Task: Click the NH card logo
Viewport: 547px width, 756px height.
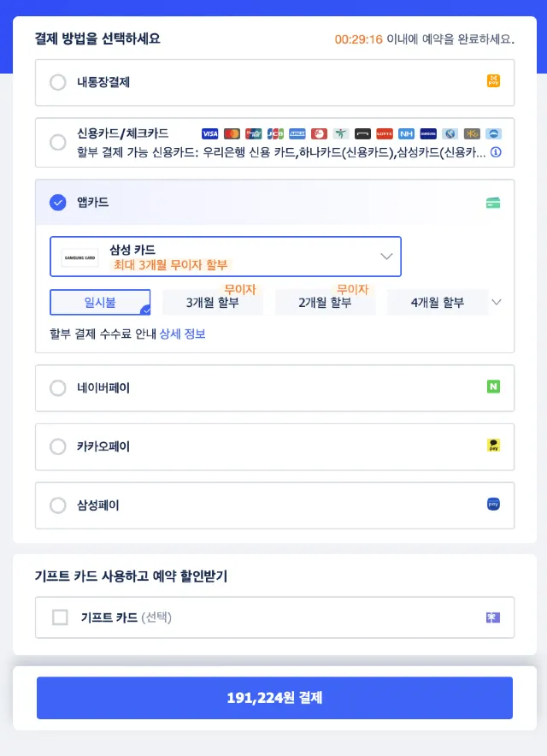Action: (406, 133)
